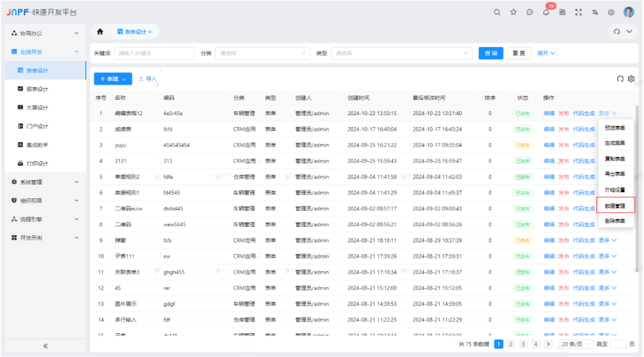Image resolution: width=644 pixels, height=357 pixels.
Task: Select 导出表单 in the more menu
Action: point(615,174)
